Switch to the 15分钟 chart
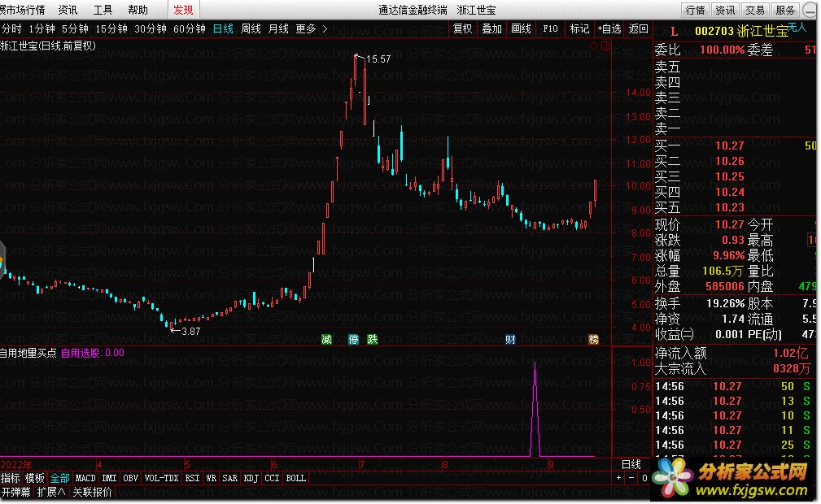 (x=111, y=28)
